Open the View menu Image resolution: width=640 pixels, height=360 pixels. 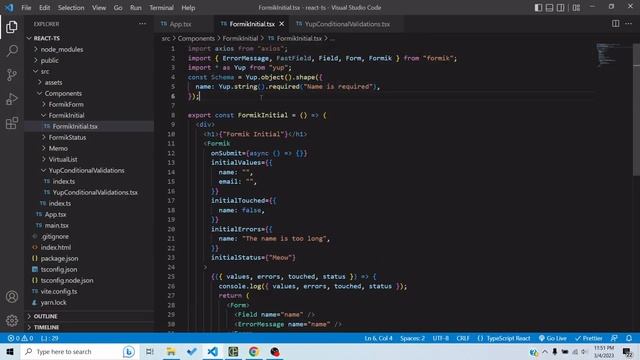coord(99,8)
